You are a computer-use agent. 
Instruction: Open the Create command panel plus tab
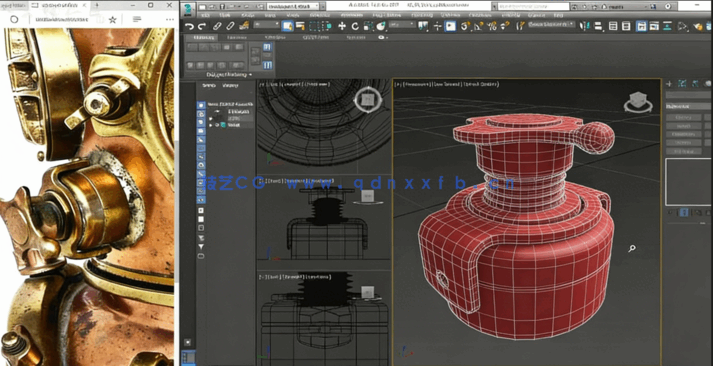pyautogui.click(x=669, y=84)
